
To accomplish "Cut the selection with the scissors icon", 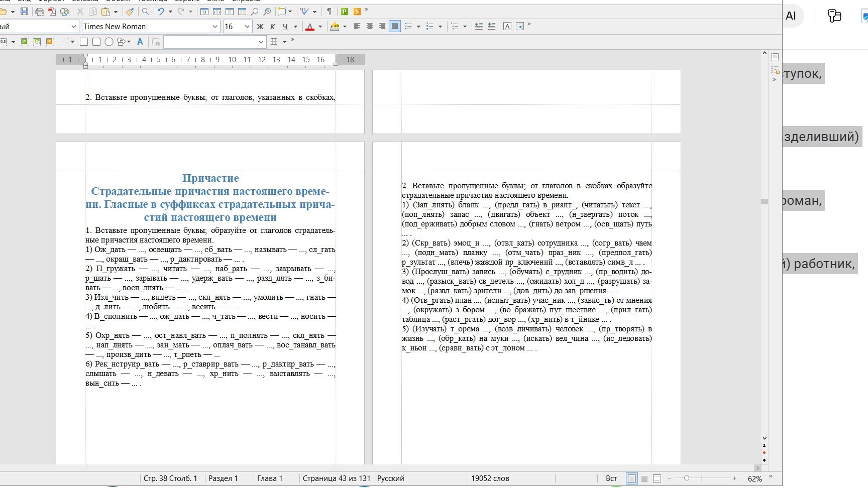I will pos(80,12).
